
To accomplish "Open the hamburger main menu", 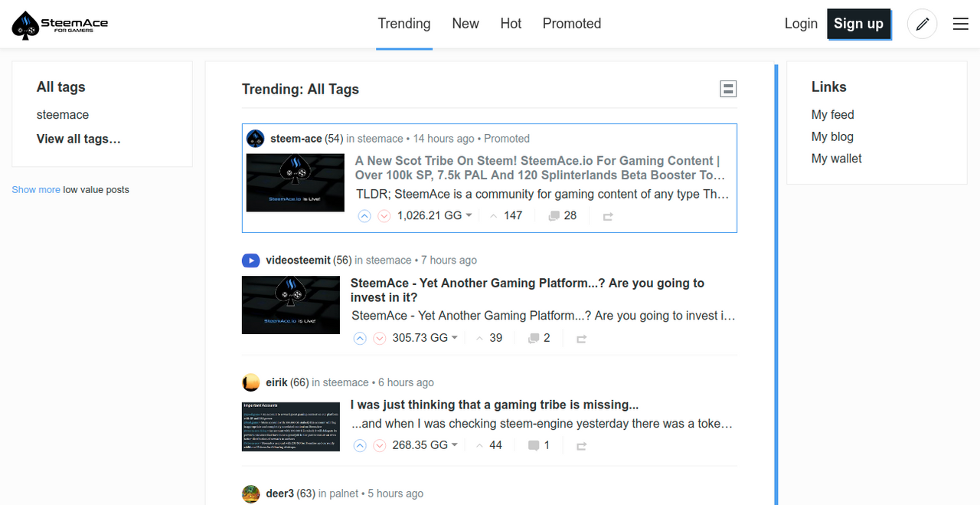I will [x=961, y=25].
